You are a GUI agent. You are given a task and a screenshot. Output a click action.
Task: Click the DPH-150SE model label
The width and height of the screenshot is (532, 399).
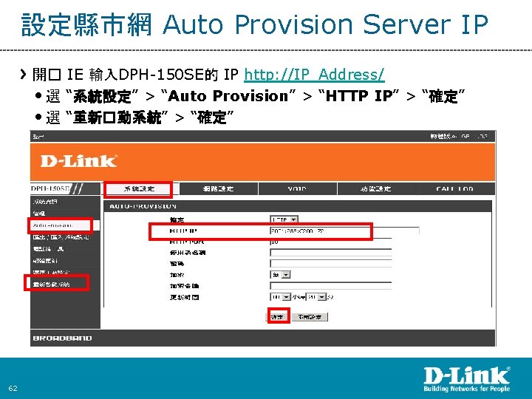pos(50,188)
